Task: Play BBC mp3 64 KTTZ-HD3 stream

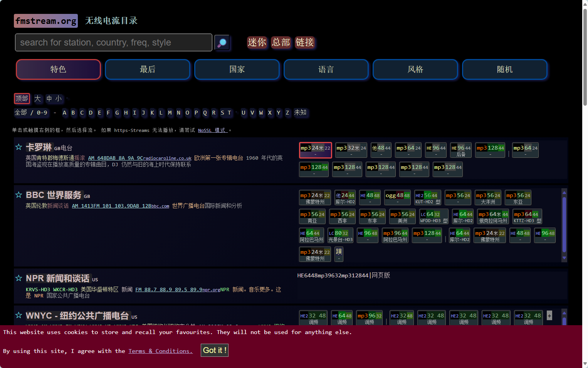Action: coord(528,216)
